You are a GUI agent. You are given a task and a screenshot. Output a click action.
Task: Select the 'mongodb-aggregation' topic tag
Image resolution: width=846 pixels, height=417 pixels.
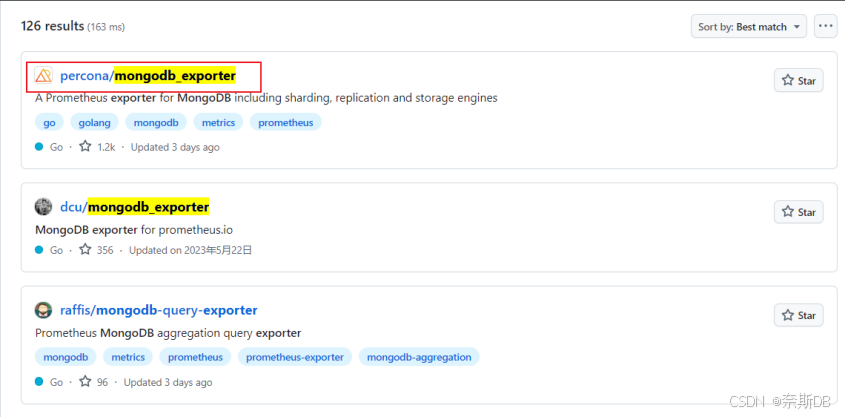point(419,357)
